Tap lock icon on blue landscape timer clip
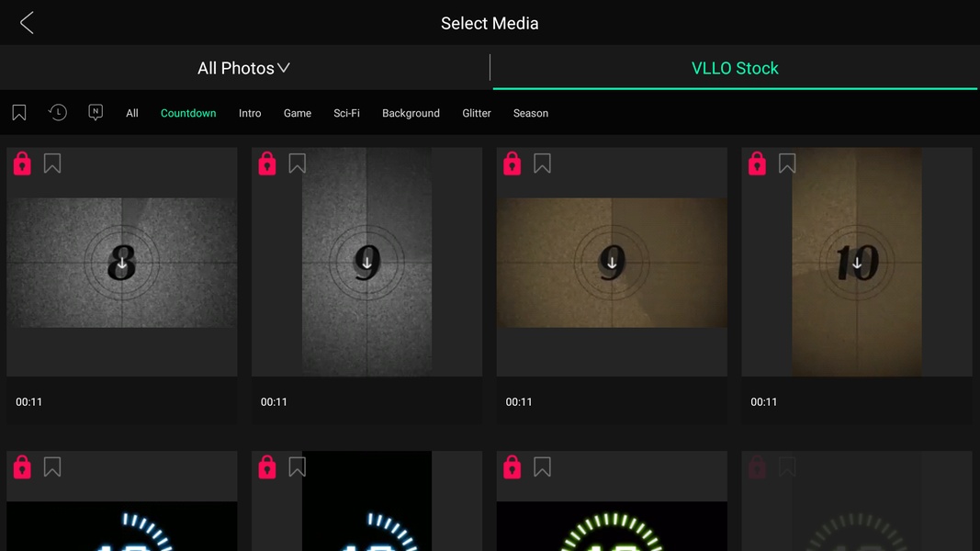 (22, 467)
